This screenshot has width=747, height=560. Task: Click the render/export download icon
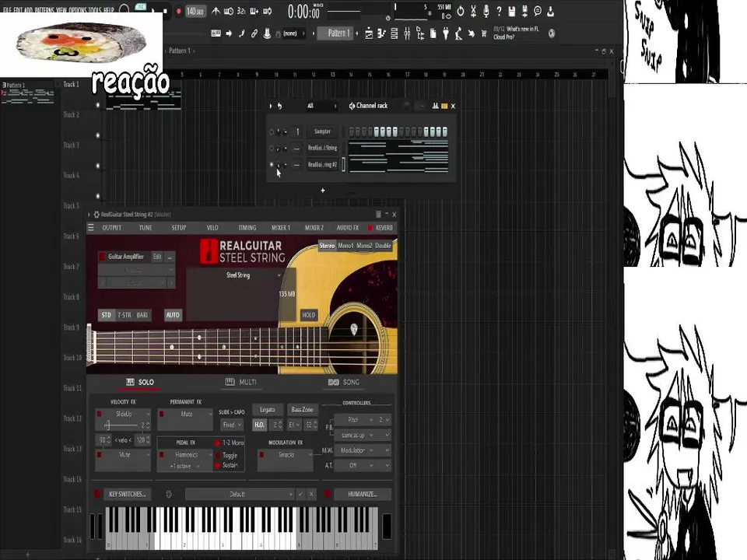pos(550,11)
